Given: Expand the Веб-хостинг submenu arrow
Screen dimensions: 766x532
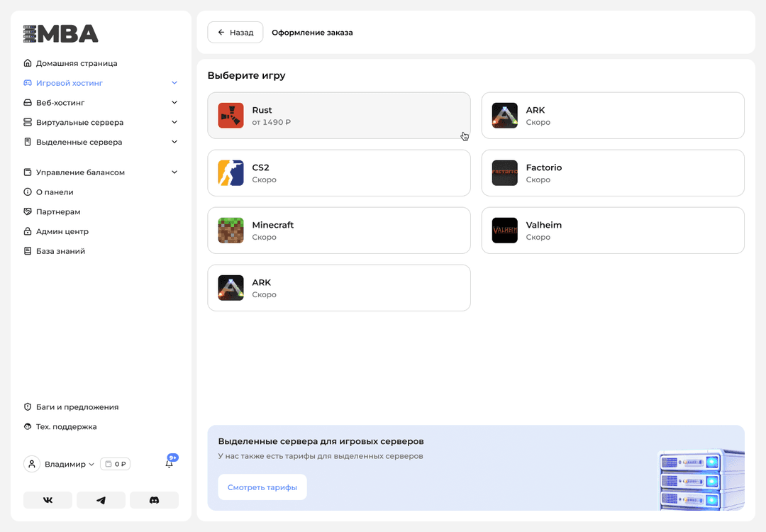Looking at the screenshot, I should pyautogui.click(x=174, y=103).
